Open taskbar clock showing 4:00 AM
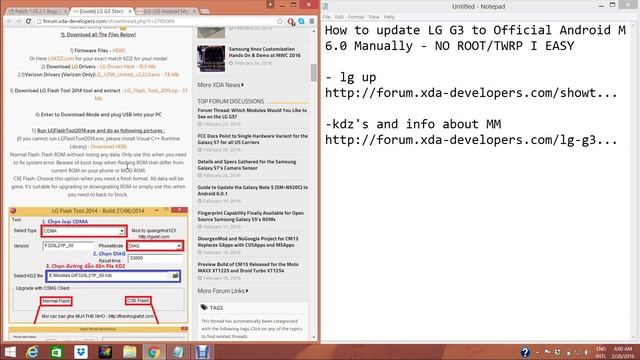The height and width of the screenshot is (360, 640). (x=623, y=352)
